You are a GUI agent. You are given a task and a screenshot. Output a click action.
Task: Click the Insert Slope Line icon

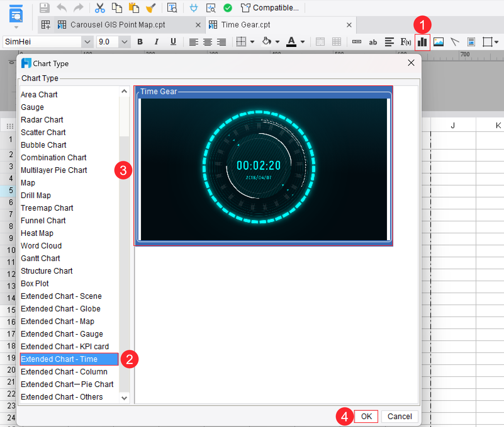click(x=455, y=42)
